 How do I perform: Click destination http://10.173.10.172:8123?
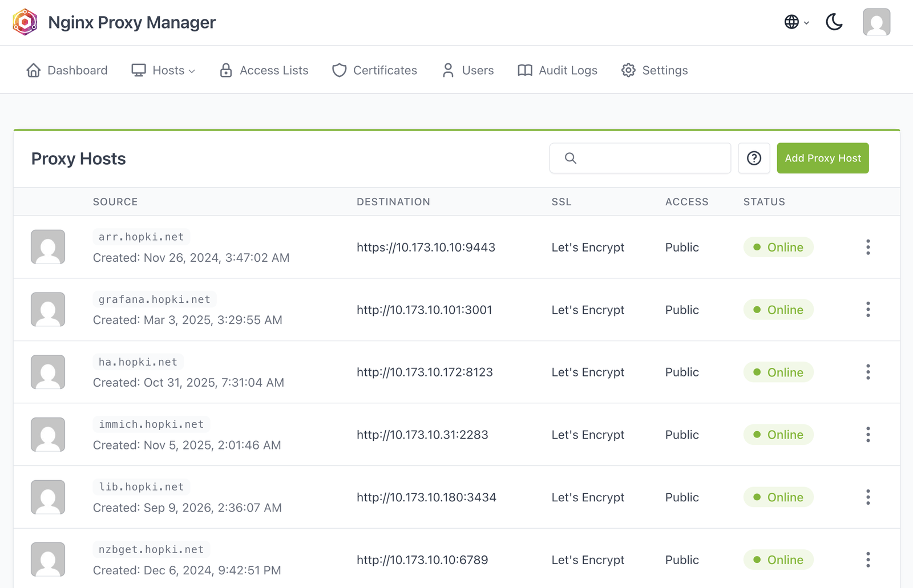425,372
